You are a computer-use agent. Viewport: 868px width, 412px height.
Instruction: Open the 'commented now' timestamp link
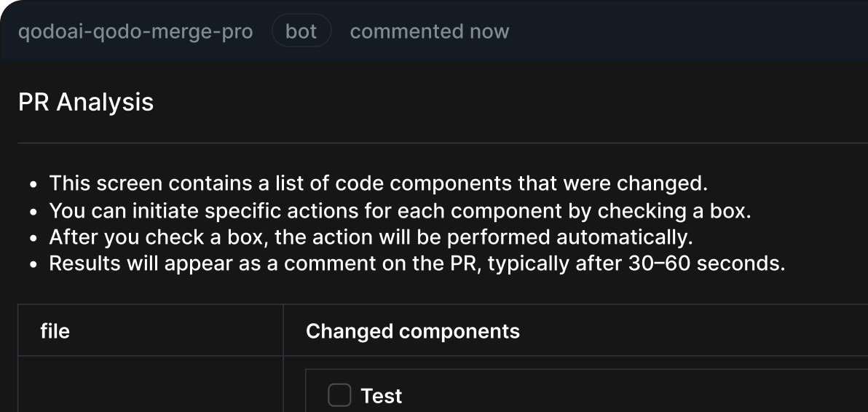429,31
